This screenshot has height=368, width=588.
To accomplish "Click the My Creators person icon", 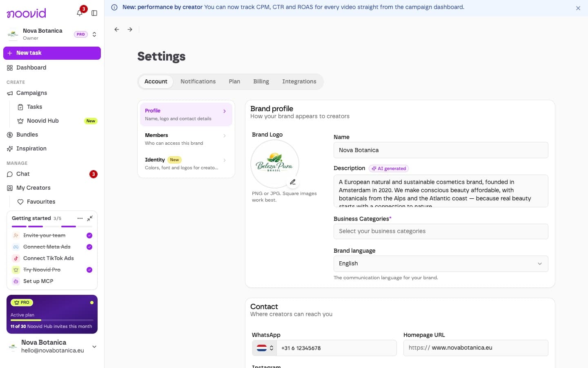I will pyautogui.click(x=10, y=188).
